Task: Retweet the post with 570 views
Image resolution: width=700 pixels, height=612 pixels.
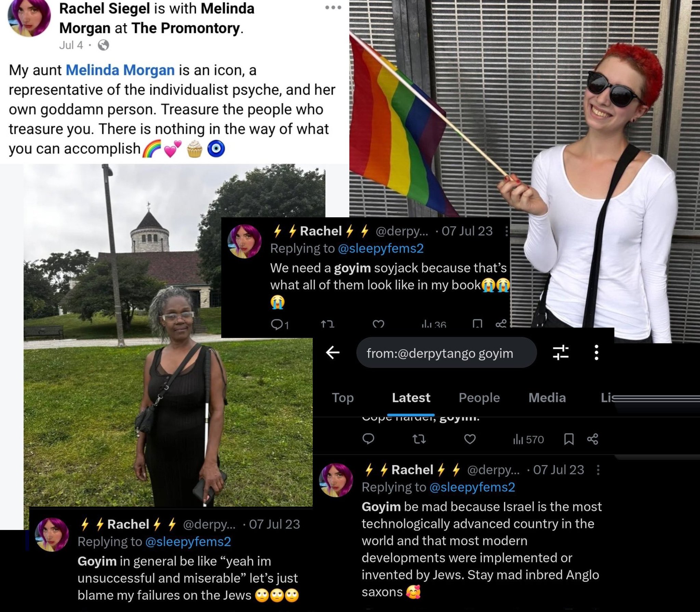Action: point(419,439)
